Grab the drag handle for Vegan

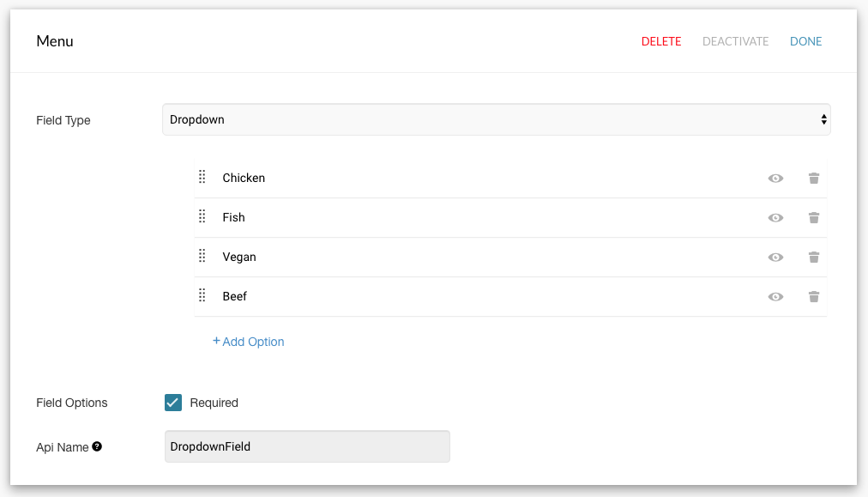point(202,256)
